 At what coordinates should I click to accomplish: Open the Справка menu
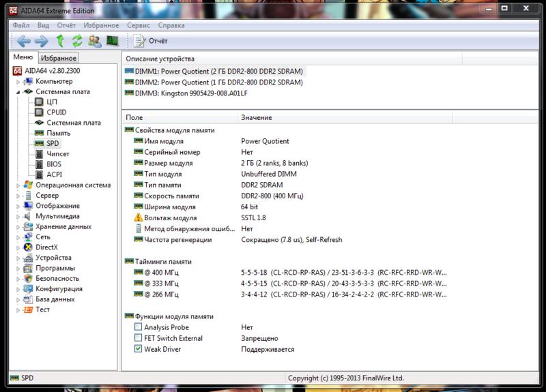pos(171,25)
